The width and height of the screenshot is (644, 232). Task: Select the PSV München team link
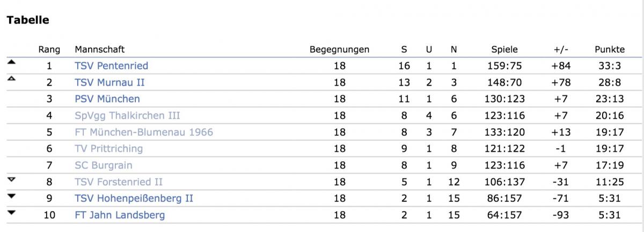(x=107, y=99)
